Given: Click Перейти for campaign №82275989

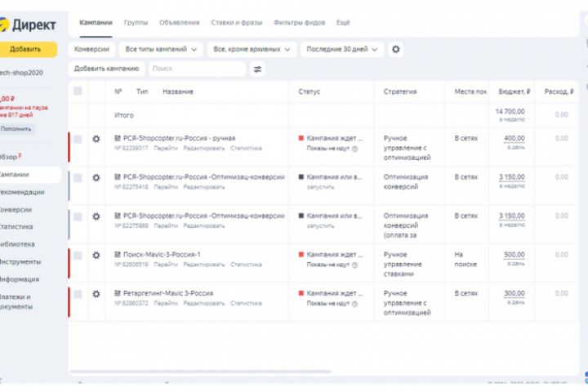Looking at the screenshot, I should point(166,226).
